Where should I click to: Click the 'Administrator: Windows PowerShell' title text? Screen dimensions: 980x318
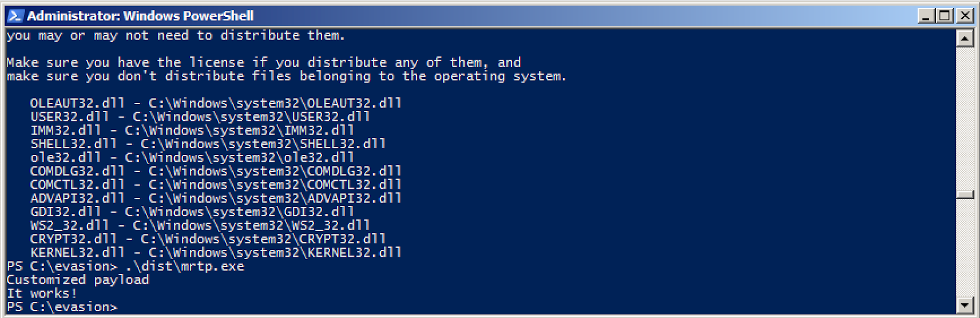[140, 16]
